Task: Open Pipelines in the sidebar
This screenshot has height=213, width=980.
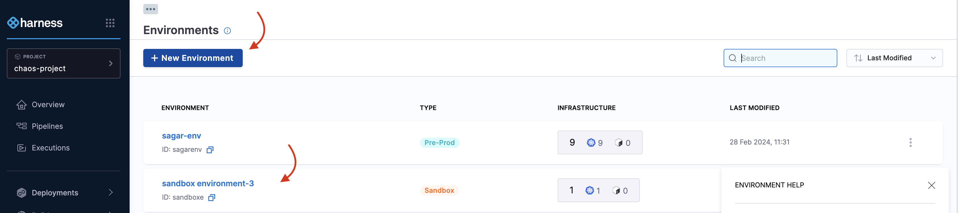Action: click(x=47, y=126)
